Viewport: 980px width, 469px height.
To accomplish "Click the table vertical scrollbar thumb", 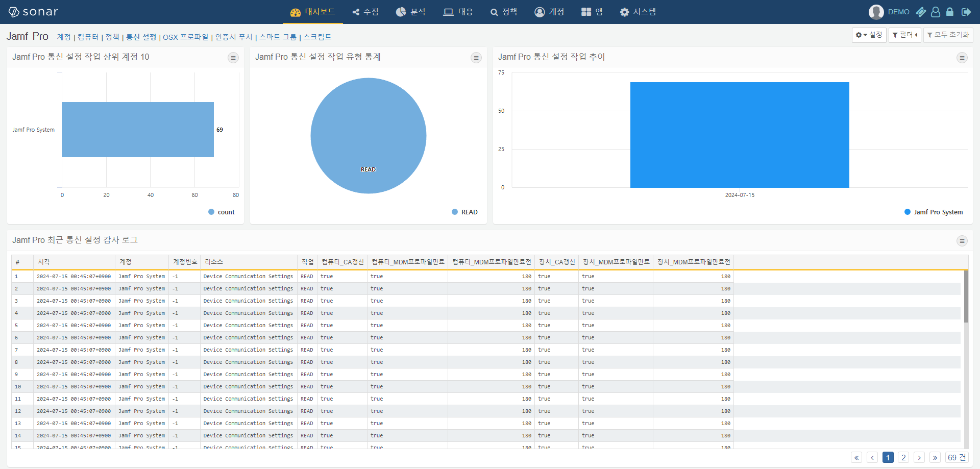I will pyautogui.click(x=966, y=297).
